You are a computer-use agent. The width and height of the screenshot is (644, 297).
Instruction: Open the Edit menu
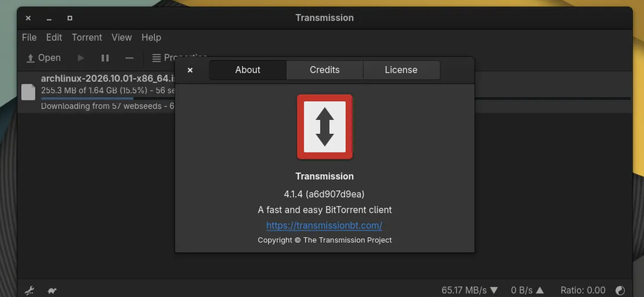tap(54, 37)
